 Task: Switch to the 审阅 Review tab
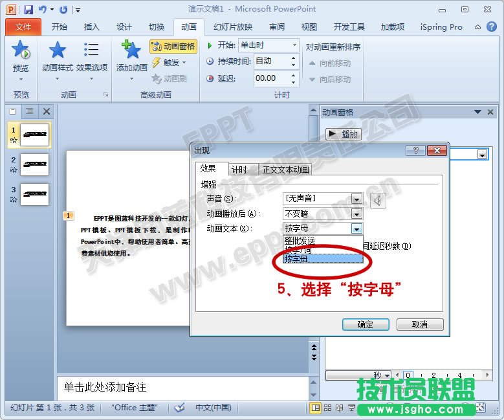click(277, 27)
